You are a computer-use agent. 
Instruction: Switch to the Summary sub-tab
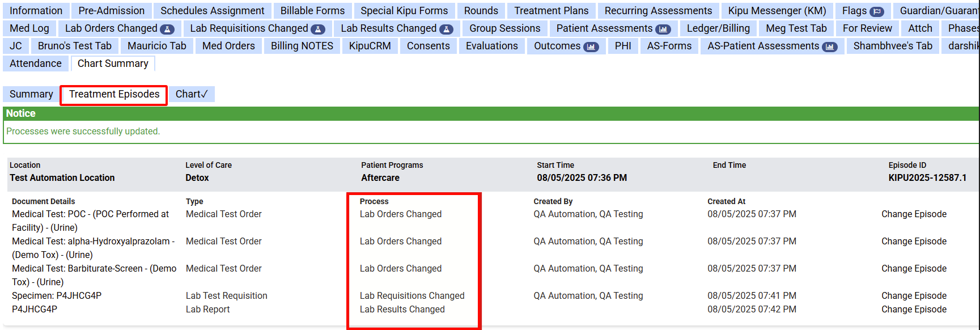click(31, 94)
